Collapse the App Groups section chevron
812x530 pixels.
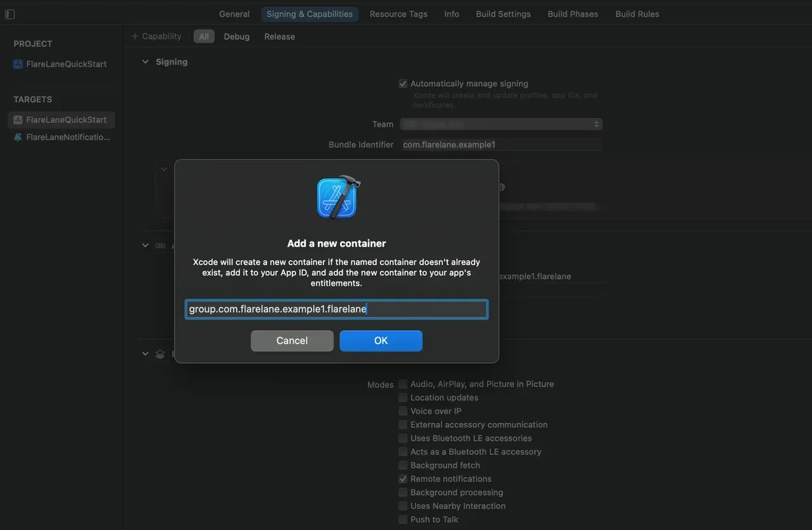click(145, 245)
